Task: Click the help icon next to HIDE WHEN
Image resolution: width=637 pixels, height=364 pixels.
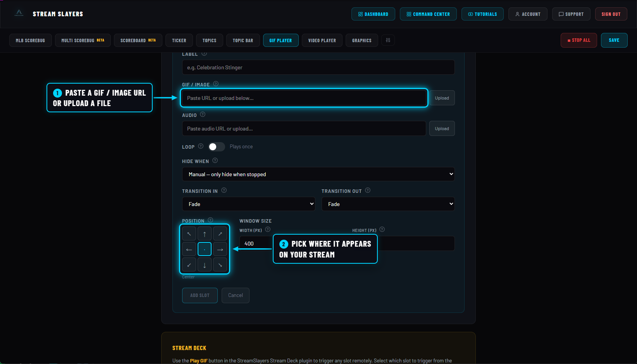Action: pyautogui.click(x=215, y=160)
